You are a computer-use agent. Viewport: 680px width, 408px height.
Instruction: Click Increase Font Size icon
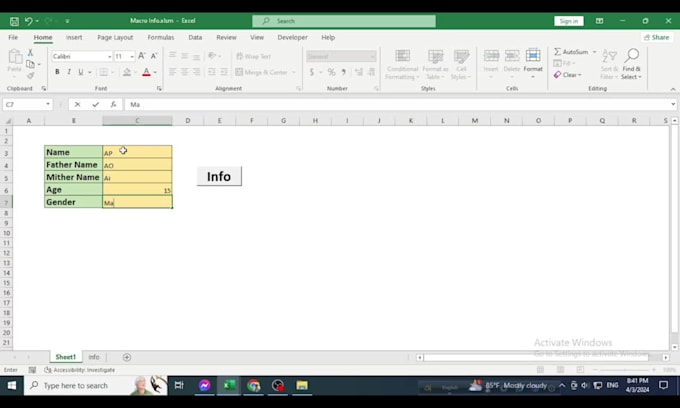pos(142,56)
